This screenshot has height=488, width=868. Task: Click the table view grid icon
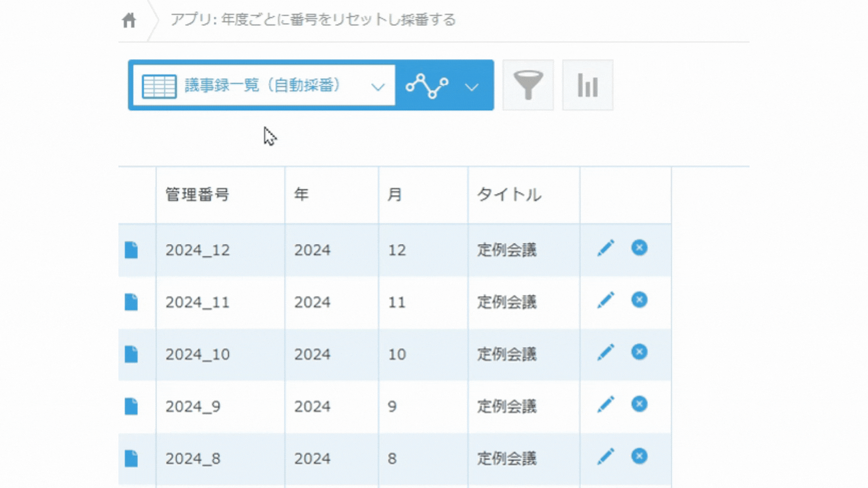(159, 86)
